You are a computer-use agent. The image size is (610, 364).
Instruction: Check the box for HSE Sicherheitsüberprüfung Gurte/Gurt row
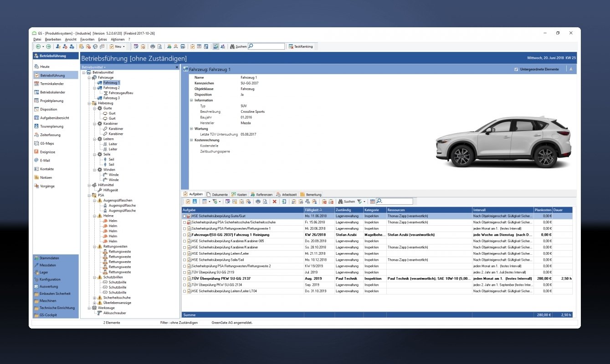184,216
